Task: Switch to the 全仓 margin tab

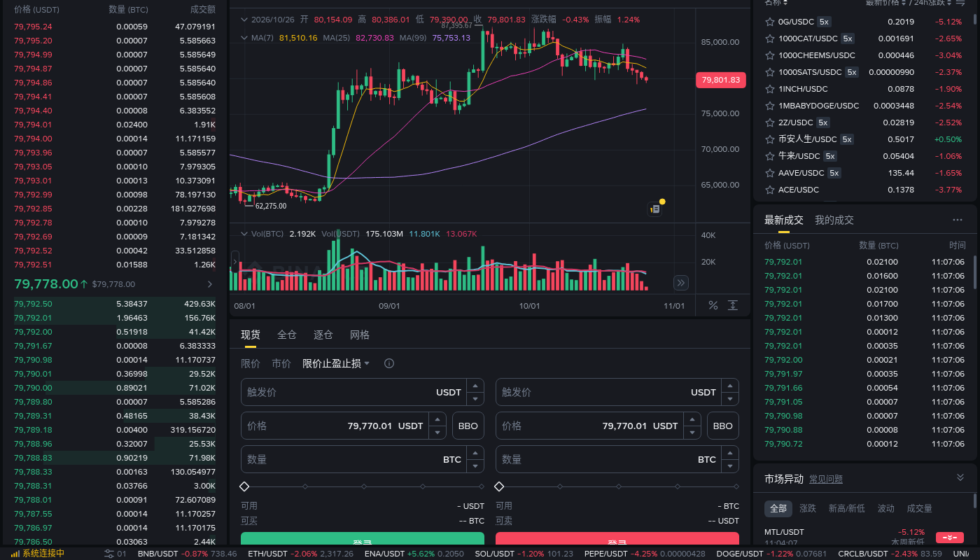Action: pyautogui.click(x=287, y=335)
